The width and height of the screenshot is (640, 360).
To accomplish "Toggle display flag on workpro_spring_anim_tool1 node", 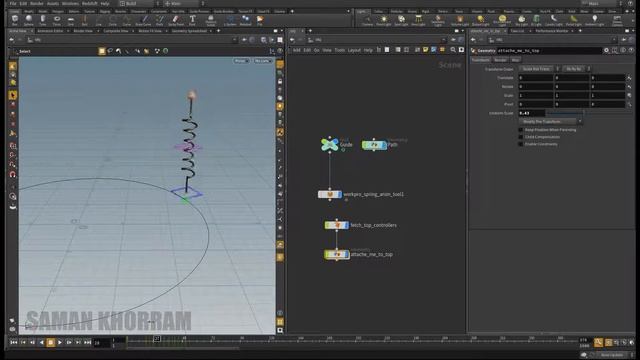I will 340,194.
